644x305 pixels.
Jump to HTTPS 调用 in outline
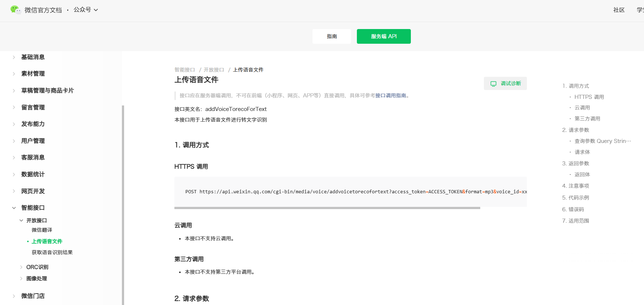[x=589, y=97]
